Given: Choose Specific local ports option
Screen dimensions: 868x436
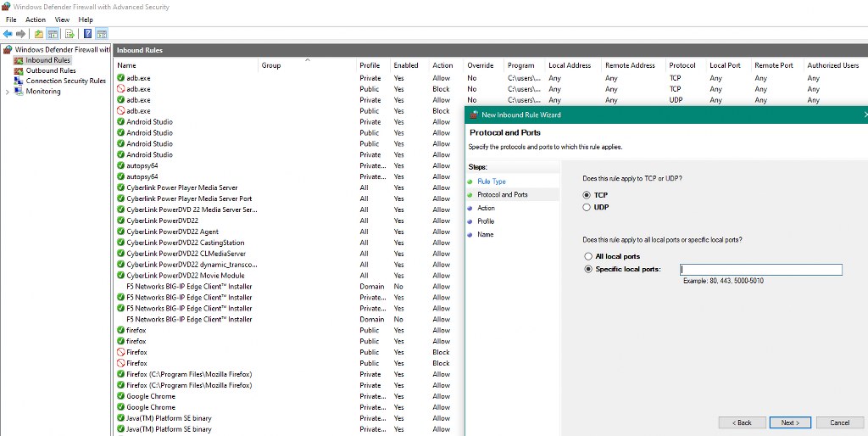Looking at the screenshot, I should [x=588, y=269].
